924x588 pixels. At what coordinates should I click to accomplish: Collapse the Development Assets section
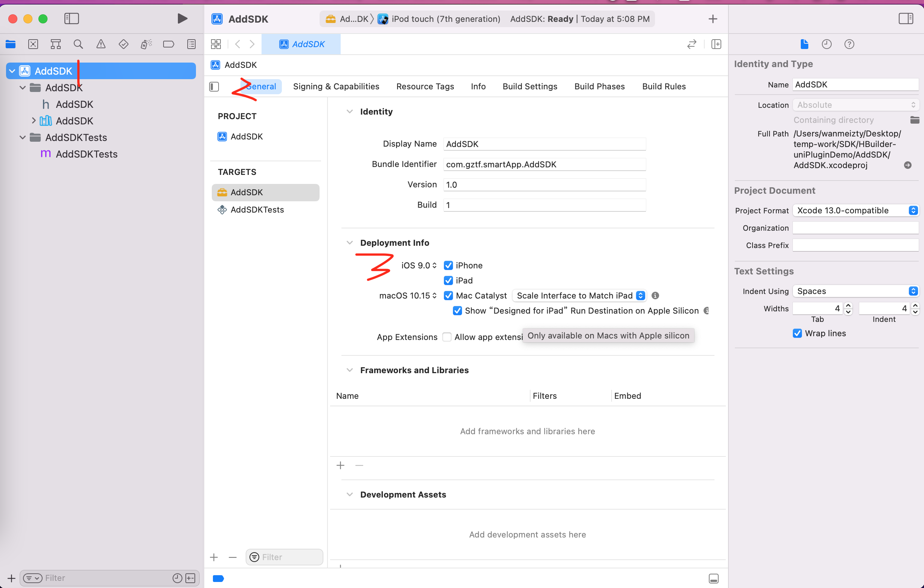(350, 495)
